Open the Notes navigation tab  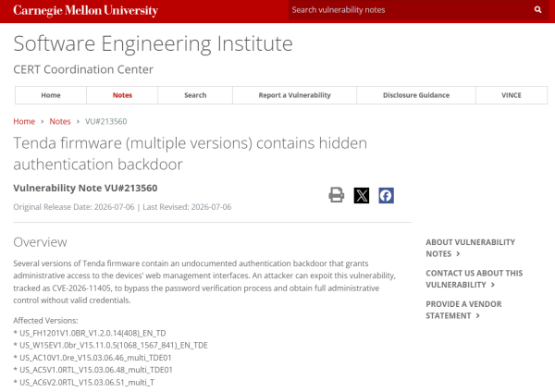point(122,95)
